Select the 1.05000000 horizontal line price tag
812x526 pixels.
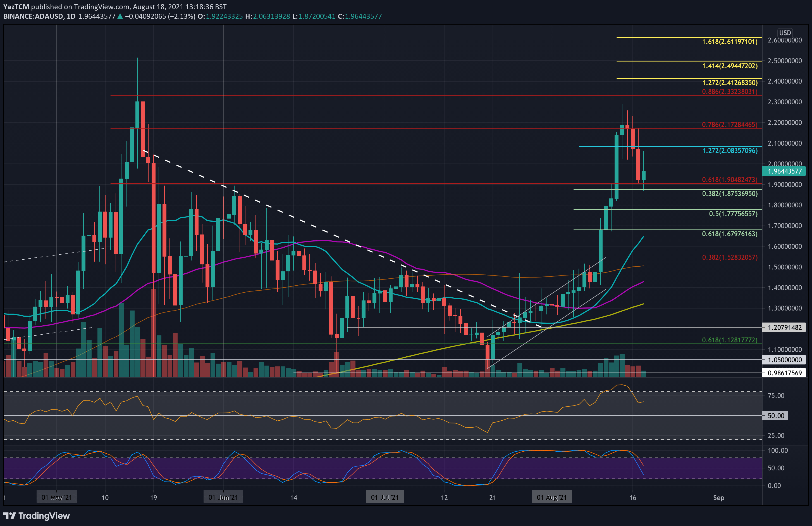point(784,360)
